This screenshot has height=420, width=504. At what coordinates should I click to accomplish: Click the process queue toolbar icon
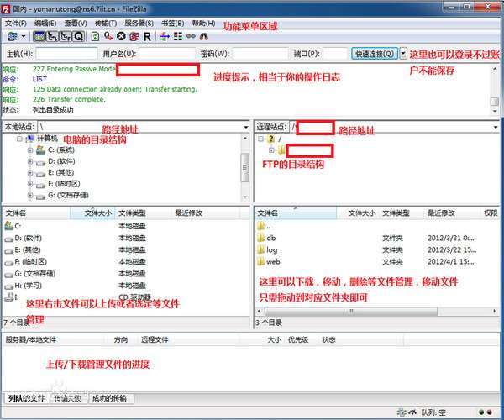tap(108, 37)
